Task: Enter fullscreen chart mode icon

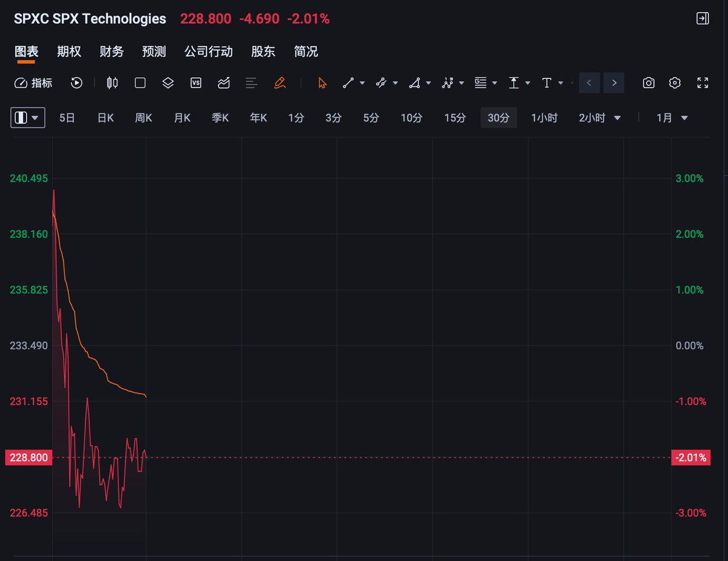Action: click(703, 83)
